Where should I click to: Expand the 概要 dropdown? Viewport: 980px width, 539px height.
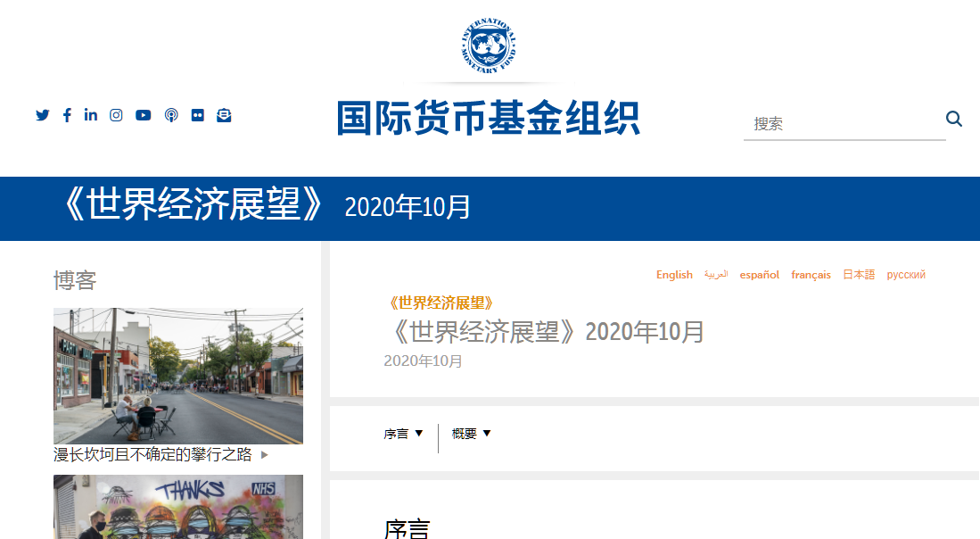click(x=471, y=434)
